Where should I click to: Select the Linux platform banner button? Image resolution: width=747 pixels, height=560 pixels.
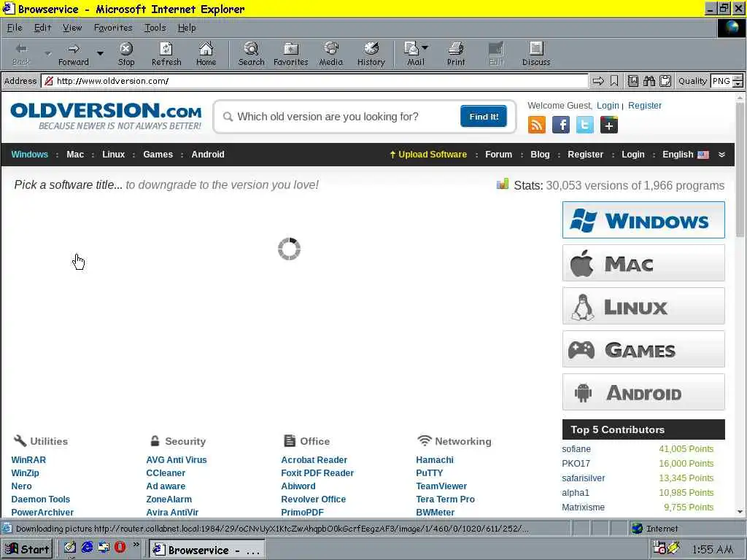(643, 306)
